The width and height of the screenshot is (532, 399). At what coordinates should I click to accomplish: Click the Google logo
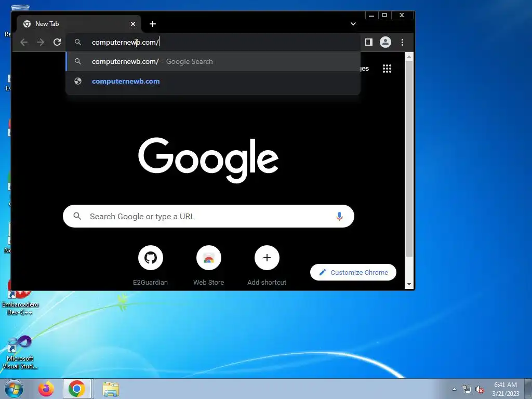click(208, 160)
